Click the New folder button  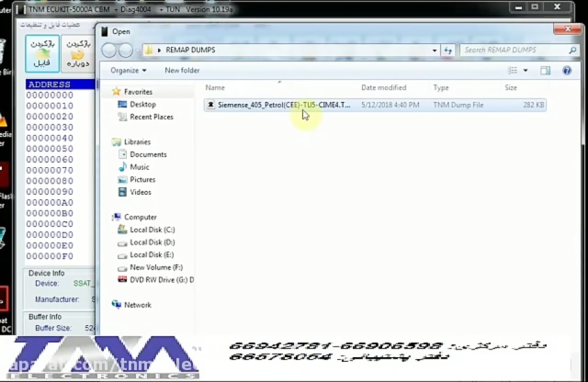point(182,71)
